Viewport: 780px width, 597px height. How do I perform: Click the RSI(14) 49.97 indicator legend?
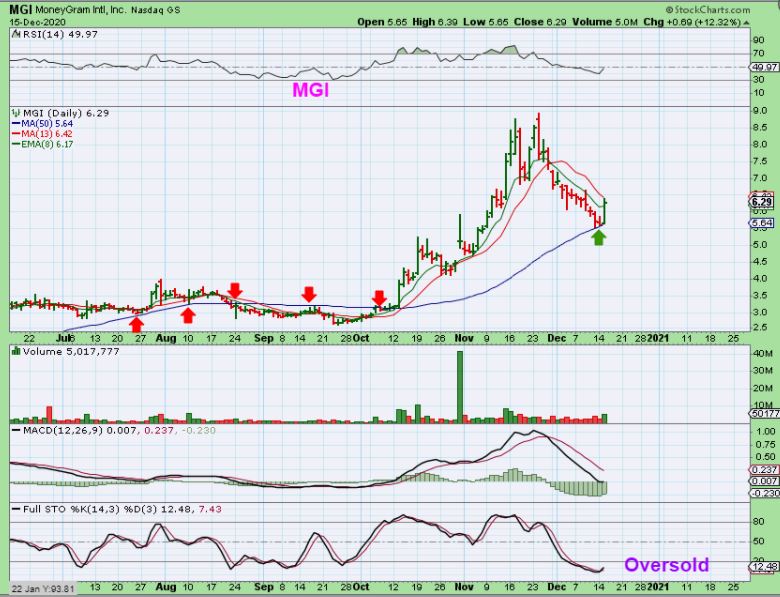pyautogui.click(x=59, y=34)
